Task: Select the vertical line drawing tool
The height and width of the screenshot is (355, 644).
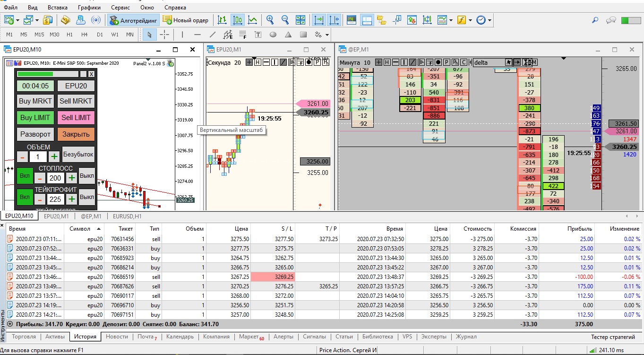Action: click(182, 35)
